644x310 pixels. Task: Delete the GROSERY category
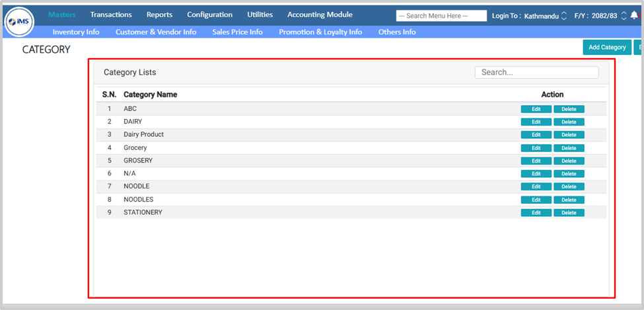569,161
